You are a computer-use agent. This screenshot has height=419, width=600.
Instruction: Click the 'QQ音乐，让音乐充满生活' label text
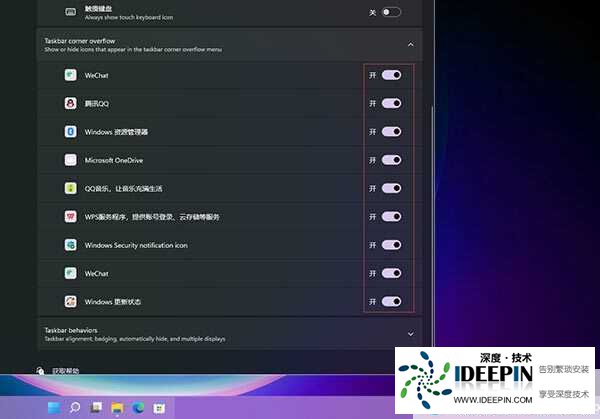coord(123,189)
